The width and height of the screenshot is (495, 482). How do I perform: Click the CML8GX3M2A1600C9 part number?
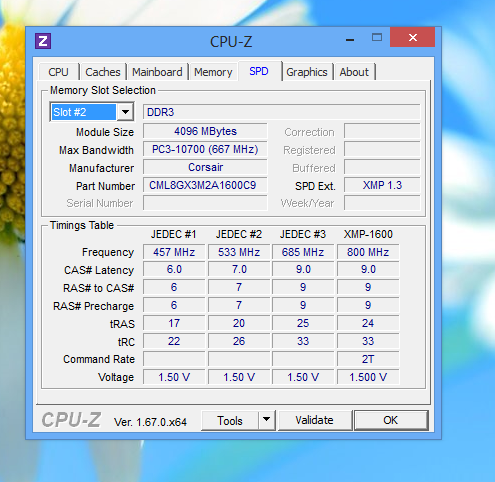[205, 185]
